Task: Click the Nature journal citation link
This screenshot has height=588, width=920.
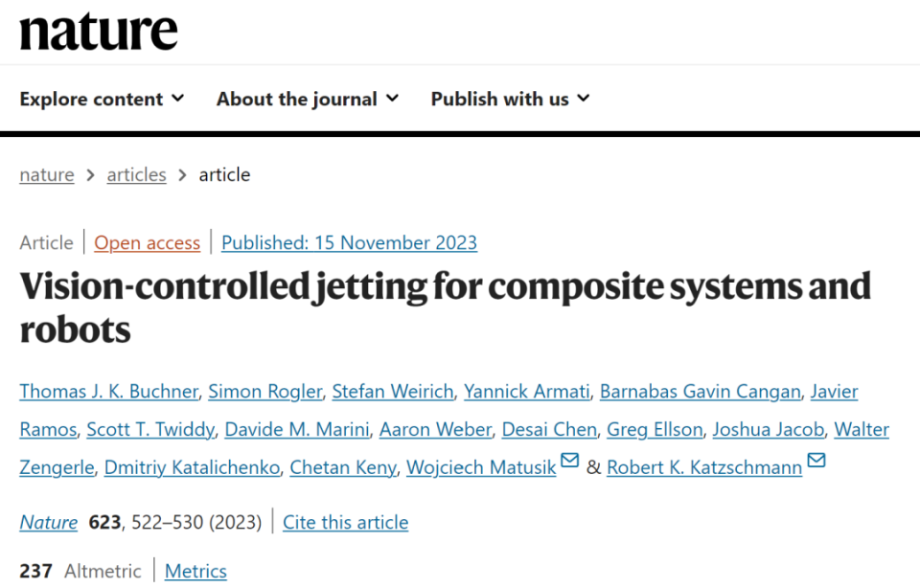Action: coord(49,522)
